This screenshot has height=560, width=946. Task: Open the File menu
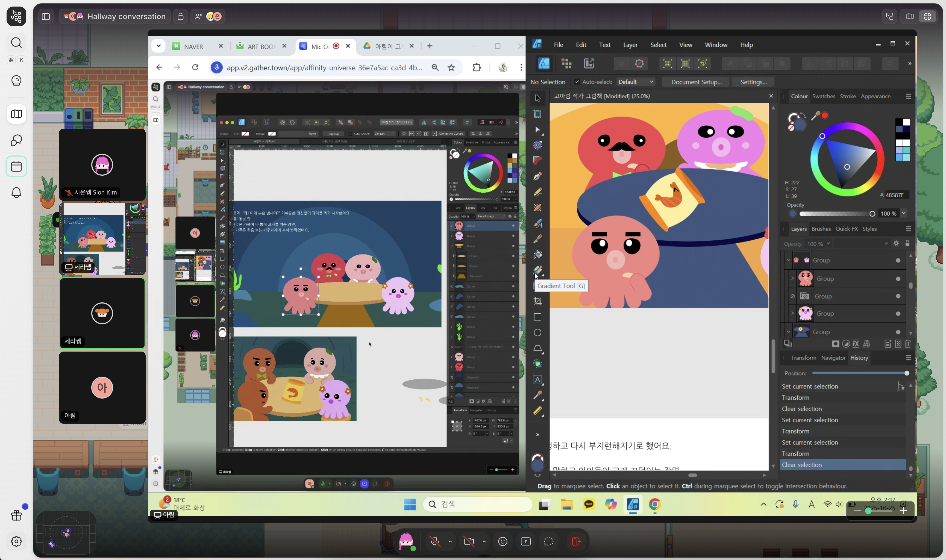point(558,45)
